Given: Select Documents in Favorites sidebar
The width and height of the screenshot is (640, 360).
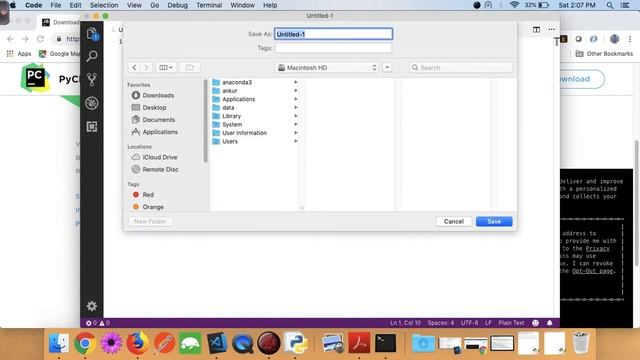Looking at the screenshot, I should click(x=159, y=120).
